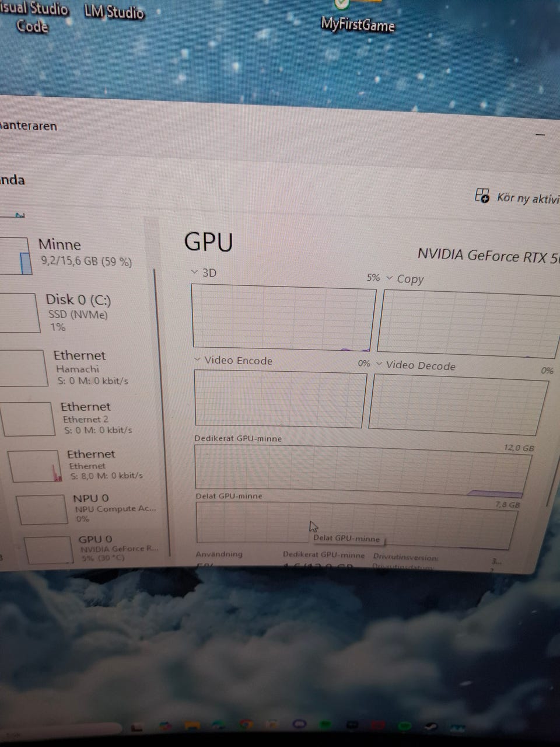Click the Kör ny aktivitet button
560x747 pixels.
[517, 197]
